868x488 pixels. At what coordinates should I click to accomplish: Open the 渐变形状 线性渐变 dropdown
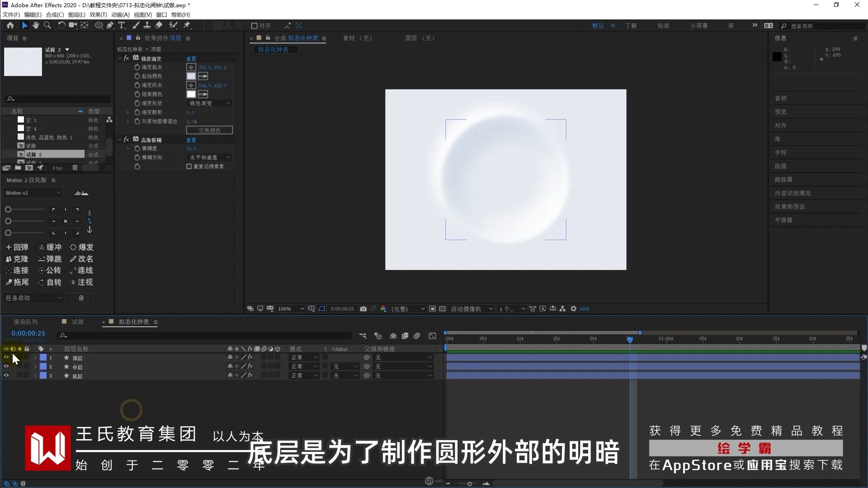coord(210,103)
